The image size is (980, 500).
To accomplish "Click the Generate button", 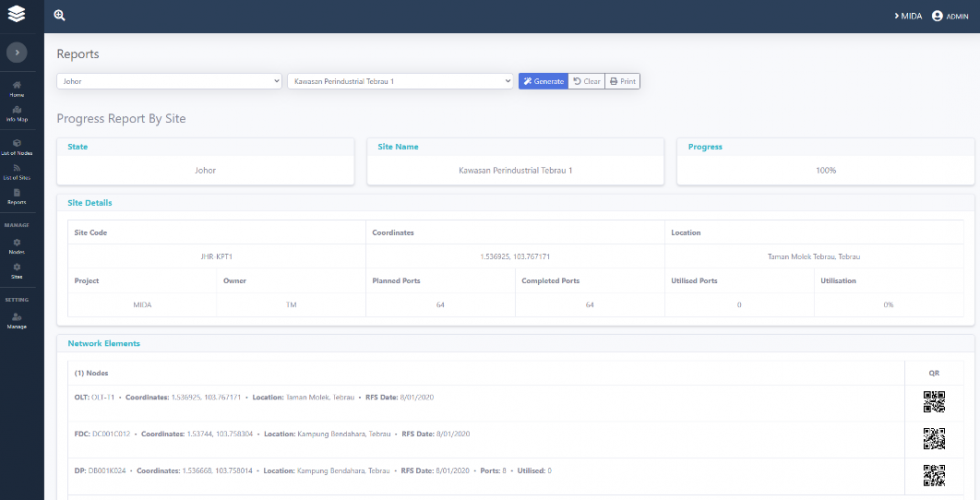I will click(543, 81).
